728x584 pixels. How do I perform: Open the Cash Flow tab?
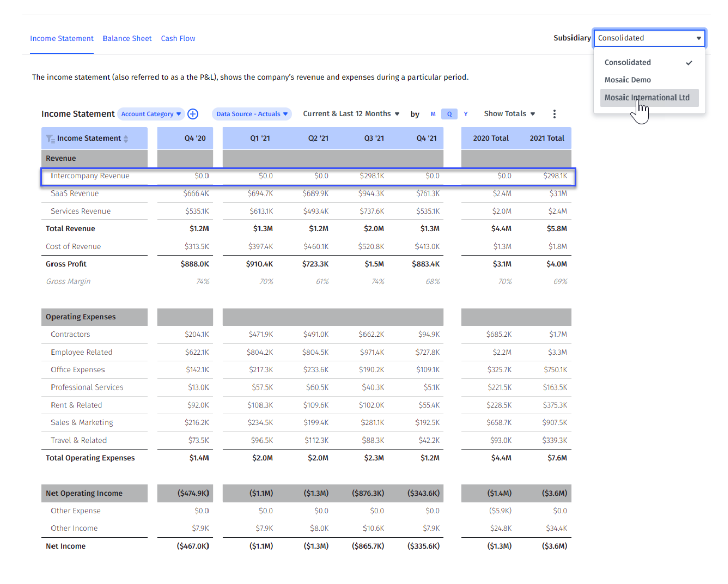178,38
